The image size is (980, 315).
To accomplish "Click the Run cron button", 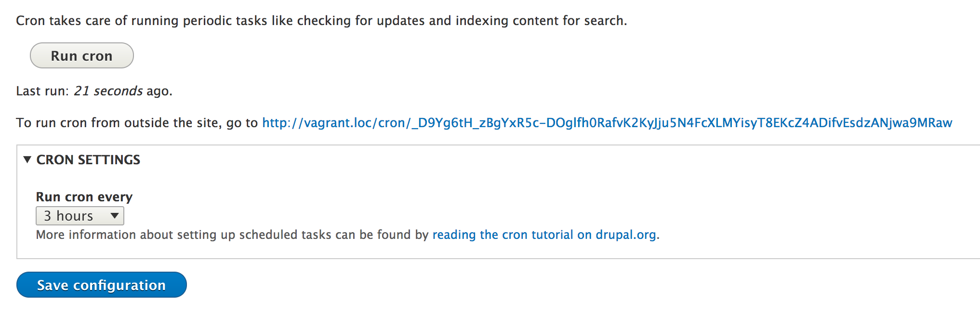I will tap(81, 56).
